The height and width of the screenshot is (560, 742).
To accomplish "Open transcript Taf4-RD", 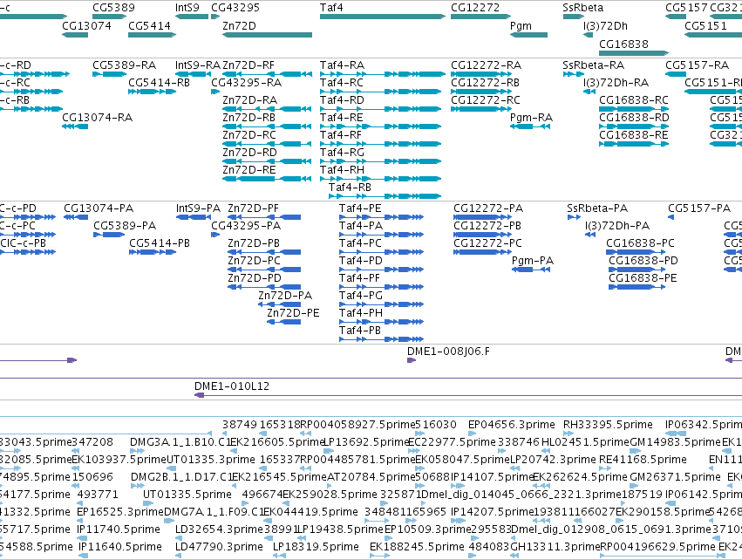I will pyautogui.click(x=342, y=100).
